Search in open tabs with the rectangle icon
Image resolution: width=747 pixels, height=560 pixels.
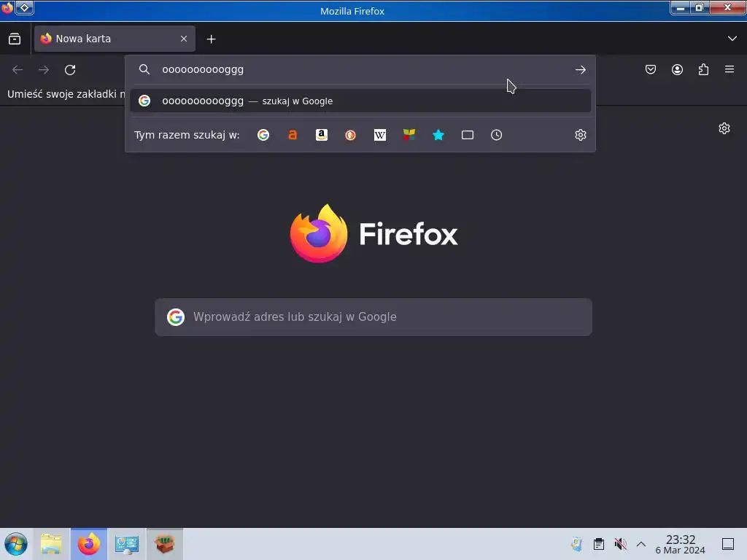click(468, 135)
